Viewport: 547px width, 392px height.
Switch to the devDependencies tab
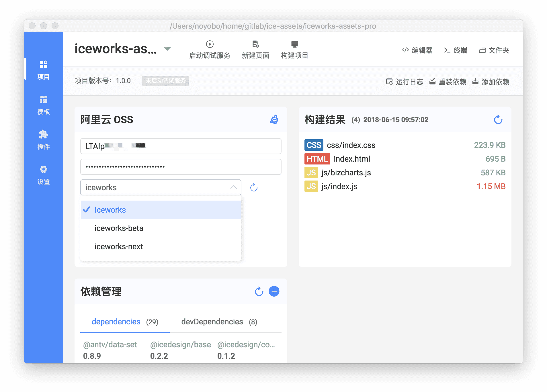[212, 322]
